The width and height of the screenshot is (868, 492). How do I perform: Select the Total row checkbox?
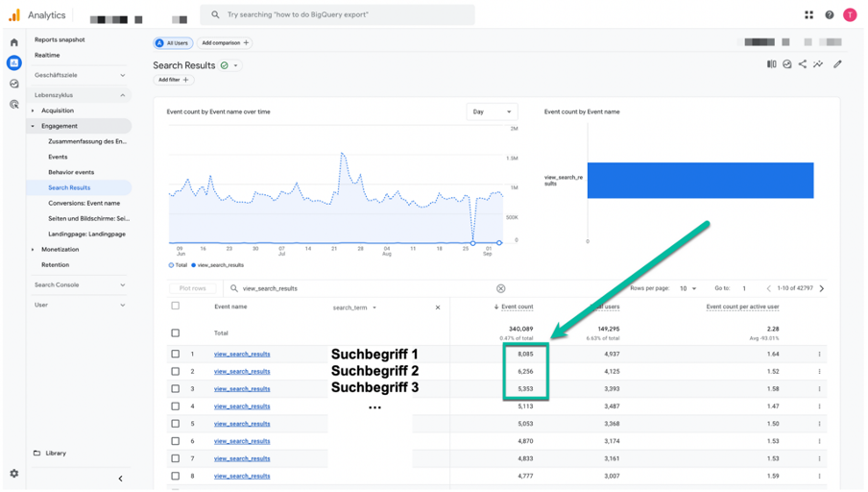(x=176, y=333)
